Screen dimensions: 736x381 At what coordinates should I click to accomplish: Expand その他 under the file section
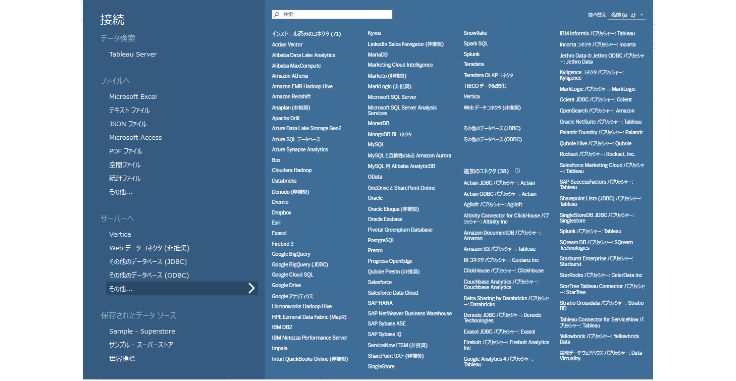[121, 192]
